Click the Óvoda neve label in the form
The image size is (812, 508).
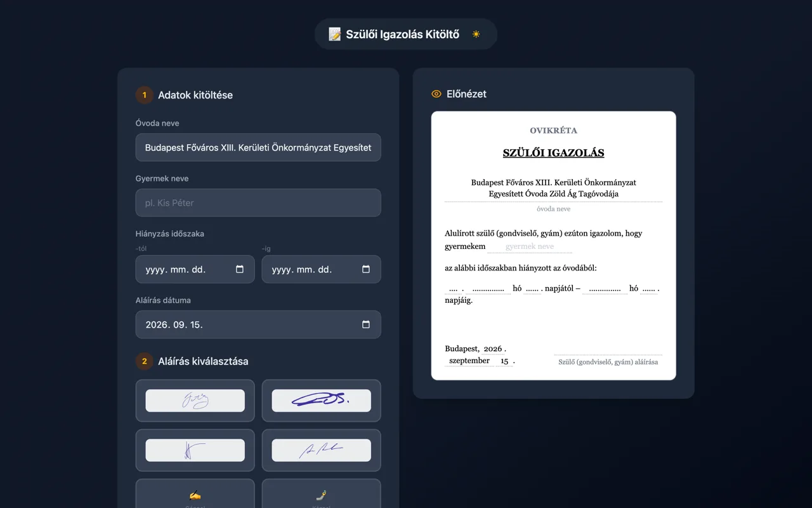tap(157, 123)
